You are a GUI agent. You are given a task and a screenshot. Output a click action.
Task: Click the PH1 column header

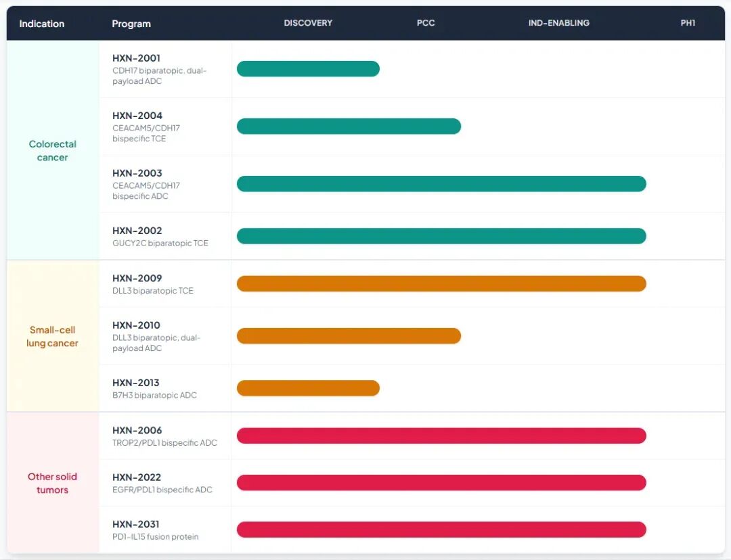tap(688, 23)
